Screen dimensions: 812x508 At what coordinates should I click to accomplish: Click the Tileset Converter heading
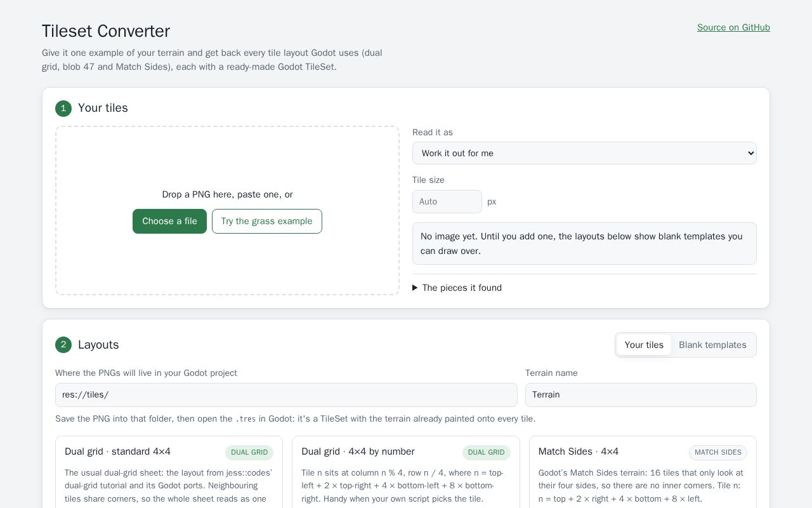106,31
